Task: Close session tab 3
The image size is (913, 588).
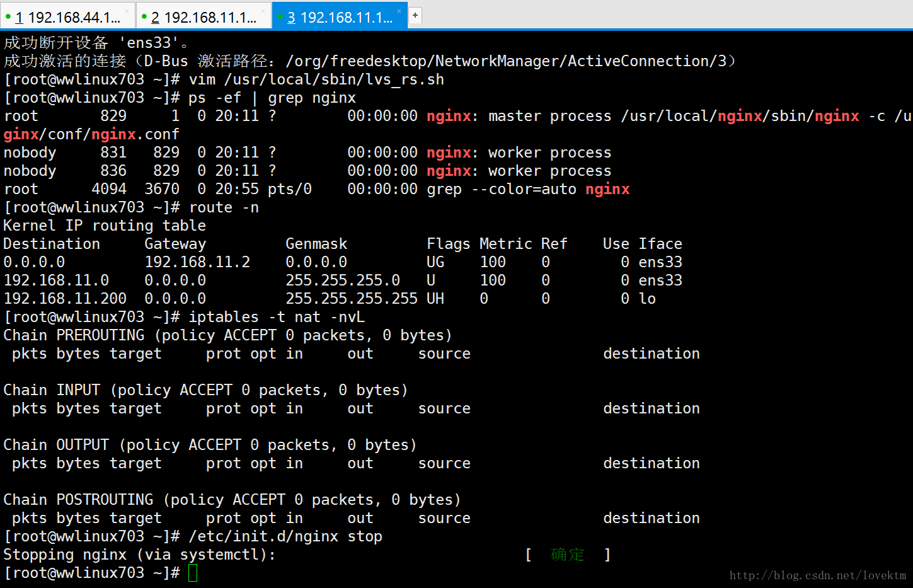Action: (399, 11)
